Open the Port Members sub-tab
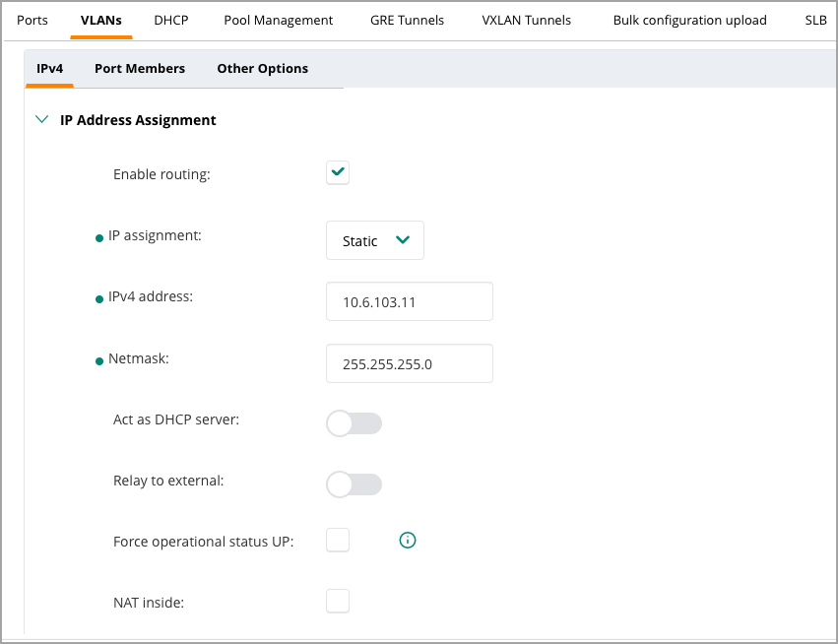Viewport: 838px width, 644px height. tap(140, 68)
